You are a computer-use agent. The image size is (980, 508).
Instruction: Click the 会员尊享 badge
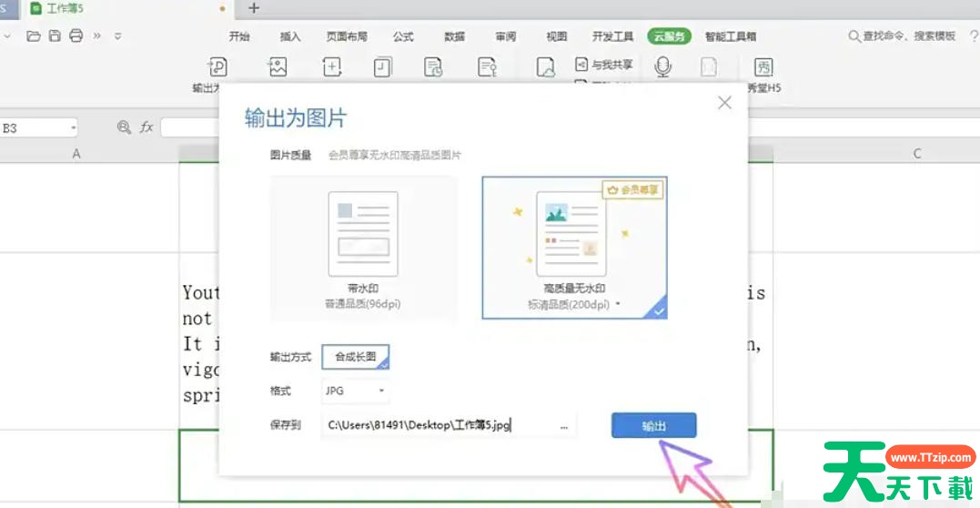coord(632,190)
